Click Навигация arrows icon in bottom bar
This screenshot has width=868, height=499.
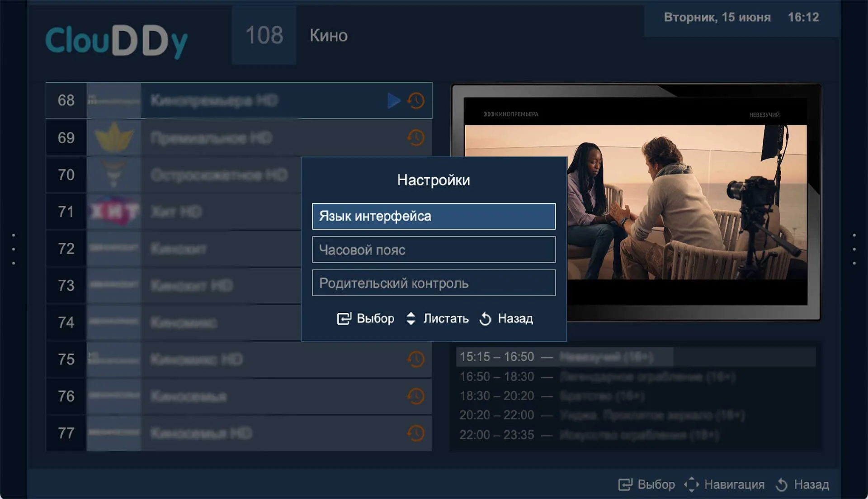[691, 485]
